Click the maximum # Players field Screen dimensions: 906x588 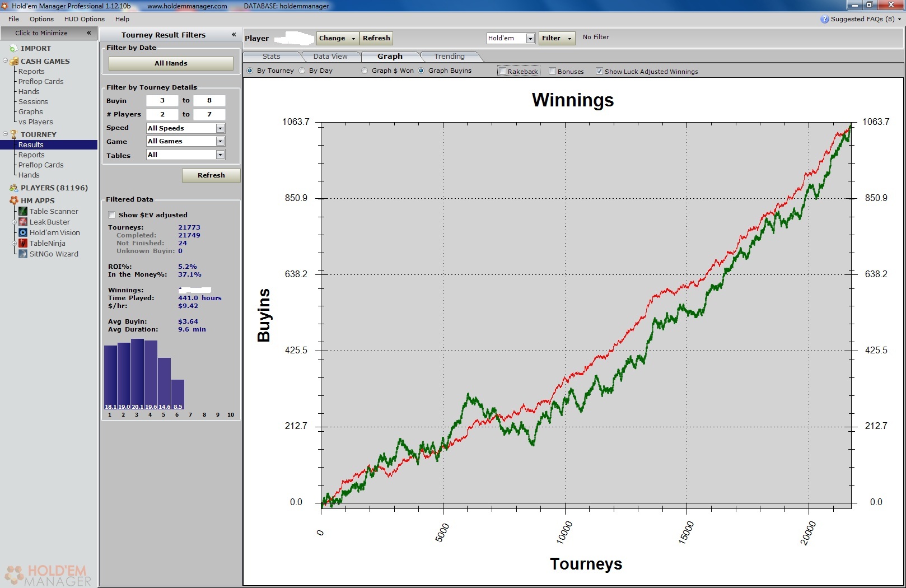[209, 114]
